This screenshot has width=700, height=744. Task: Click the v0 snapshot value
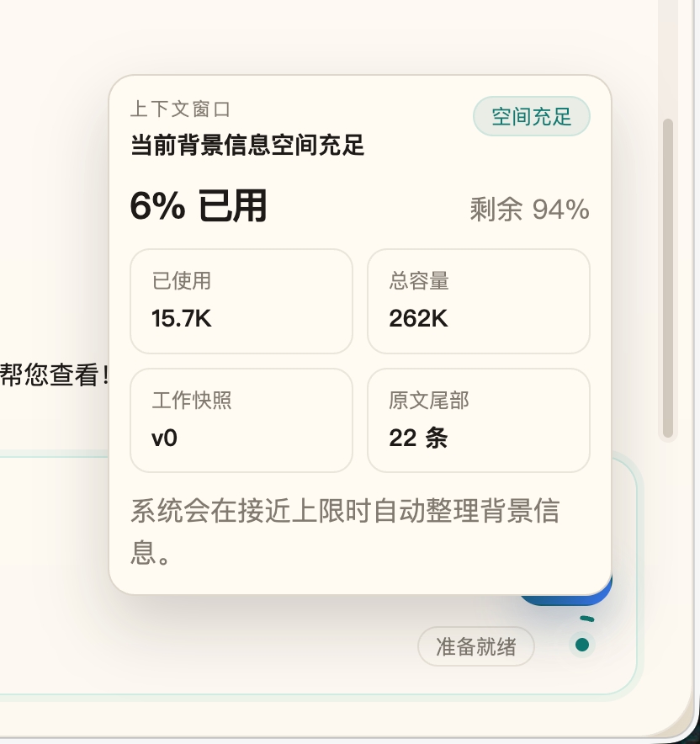pos(164,438)
